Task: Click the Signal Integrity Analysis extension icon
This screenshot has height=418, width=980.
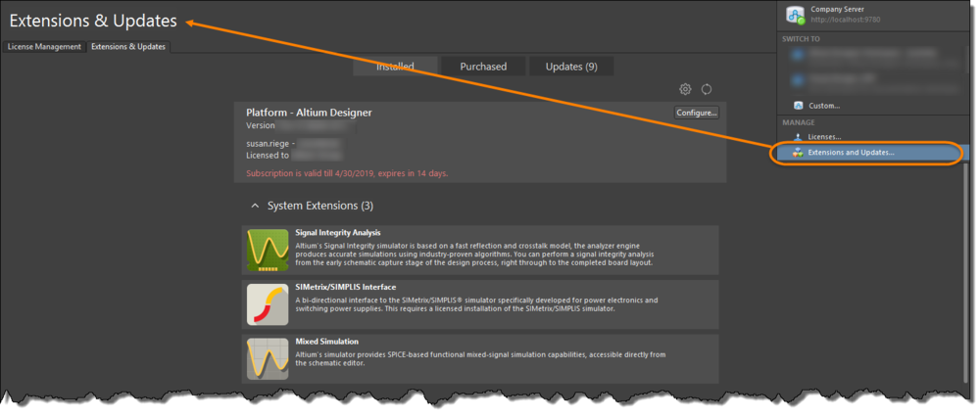Action: click(268, 251)
